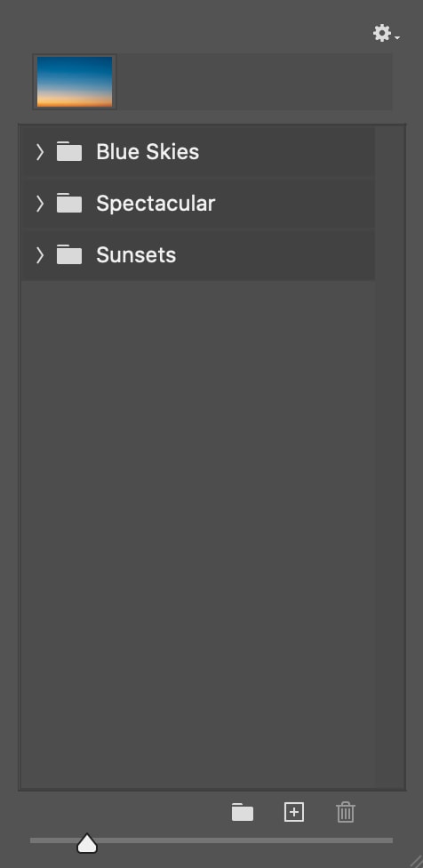The height and width of the screenshot is (868, 423).
Task: Select the Sunsets group label
Action: 136,255
